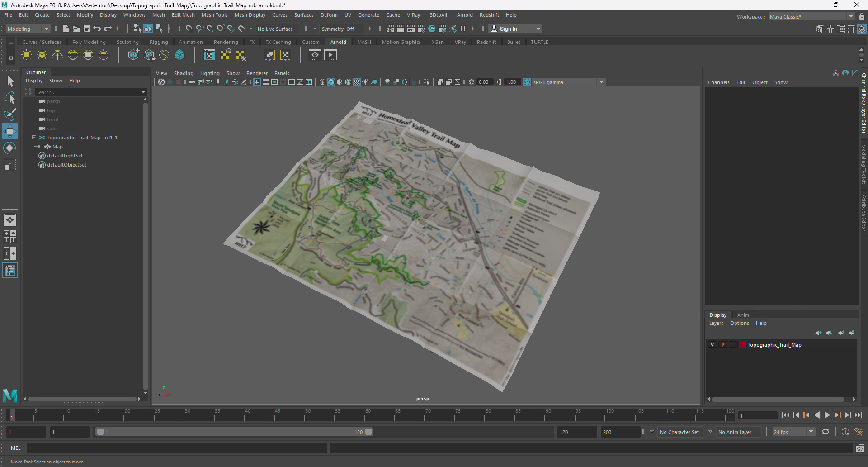Switch to single perspective pane layout
The height and width of the screenshot is (467, 868).
[x=10, y=220]
